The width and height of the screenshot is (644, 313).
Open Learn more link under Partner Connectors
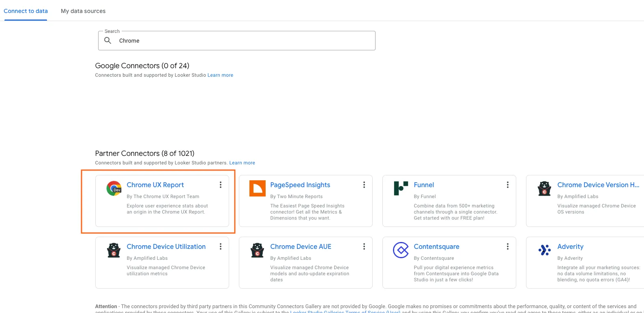pyautogui.click(x=242, y=163)
